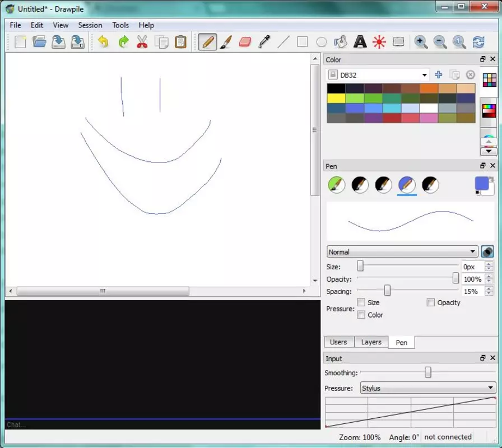
Task: Pick the orange palette swatch
Action: pos(429,88)
